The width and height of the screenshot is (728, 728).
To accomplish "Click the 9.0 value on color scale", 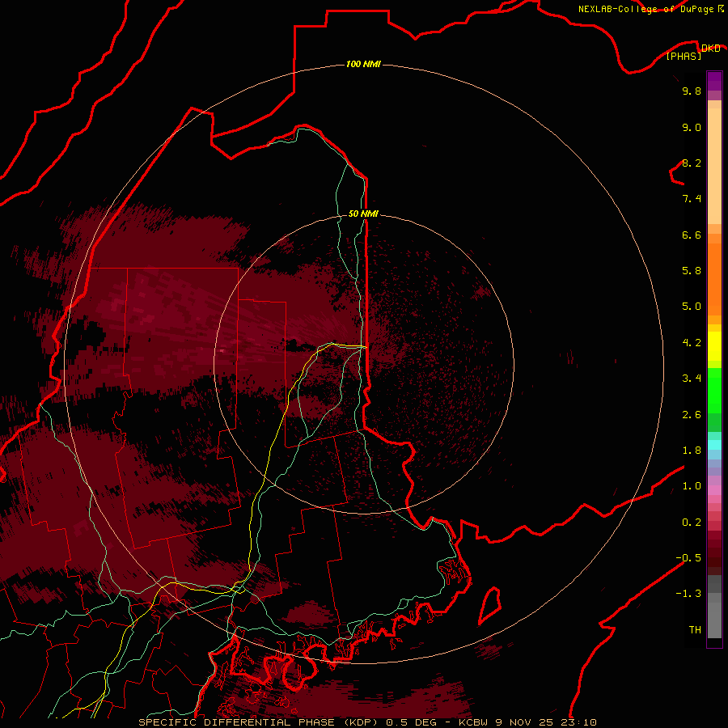I will [692, 127].
